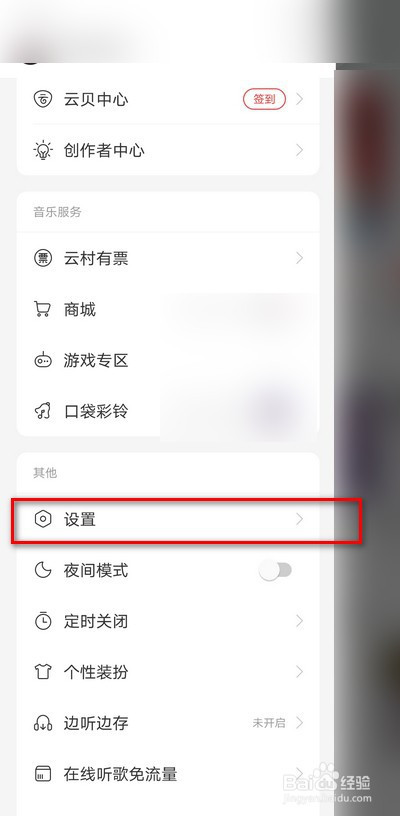
Task: Tap the 创作者中心 lightbulb icon
Action: tap(43, 150)
